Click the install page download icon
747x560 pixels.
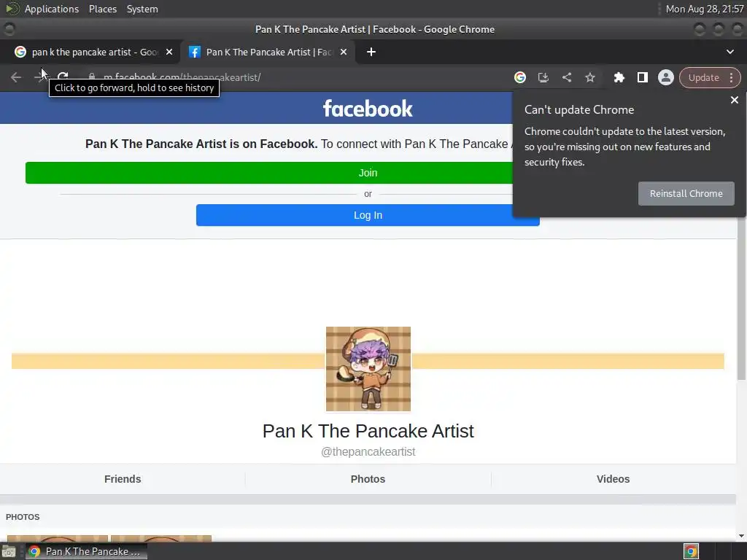click(x=543, y=77)
